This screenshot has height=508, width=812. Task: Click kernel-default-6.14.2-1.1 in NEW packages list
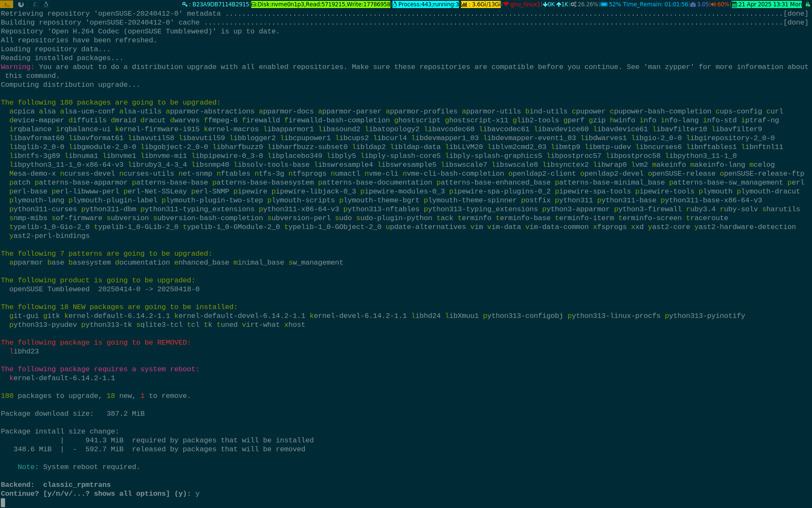pyautogui.click(x=117, y=316)
